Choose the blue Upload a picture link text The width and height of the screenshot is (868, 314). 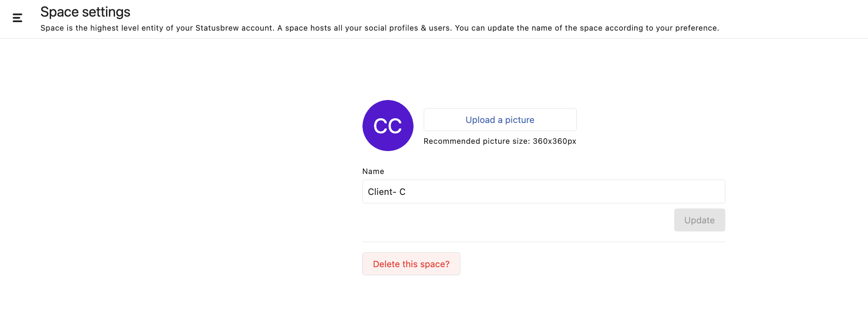tap(500, 120)
